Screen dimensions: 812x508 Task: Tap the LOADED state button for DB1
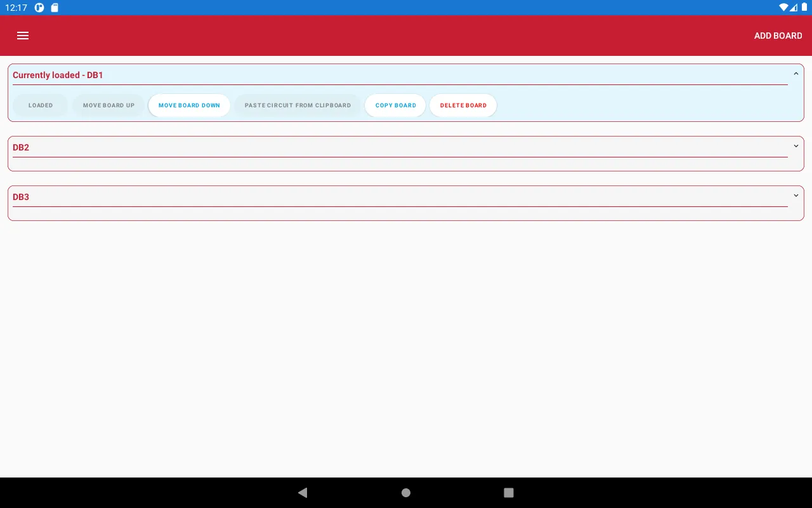(x=40, y=105)
